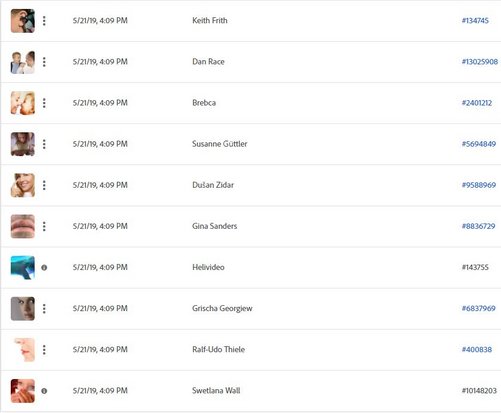Open the options menu for Gina Sanders
The image size is (501, 413).
pos(44,226)
